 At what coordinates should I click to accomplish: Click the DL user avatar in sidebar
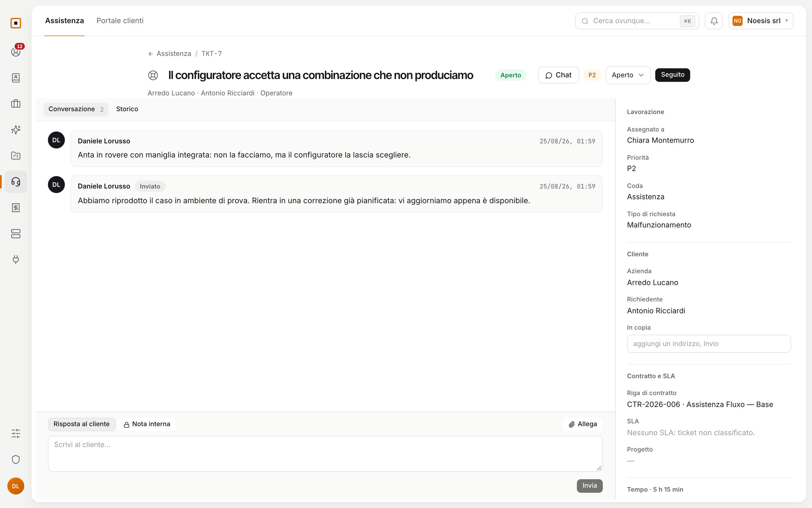(16, 486)
